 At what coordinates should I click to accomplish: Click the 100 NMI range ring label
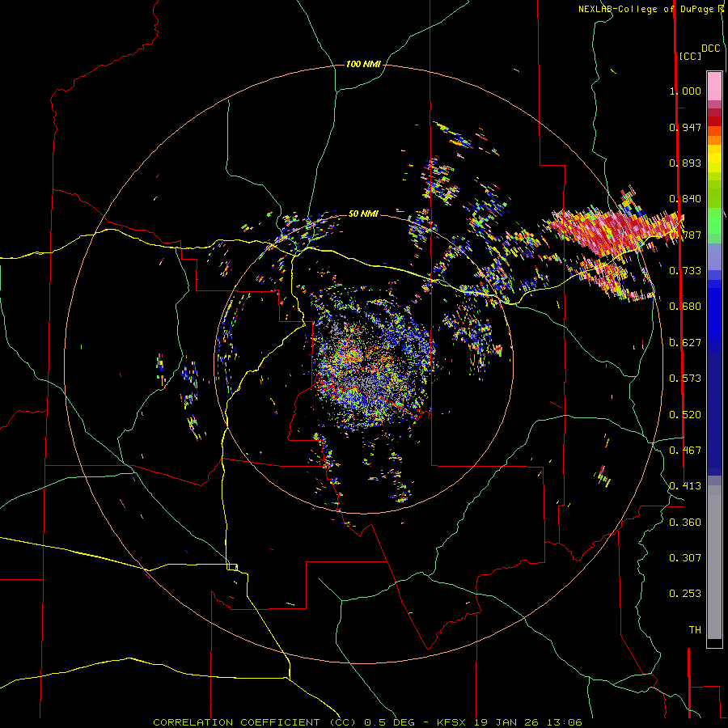(363, 64)
